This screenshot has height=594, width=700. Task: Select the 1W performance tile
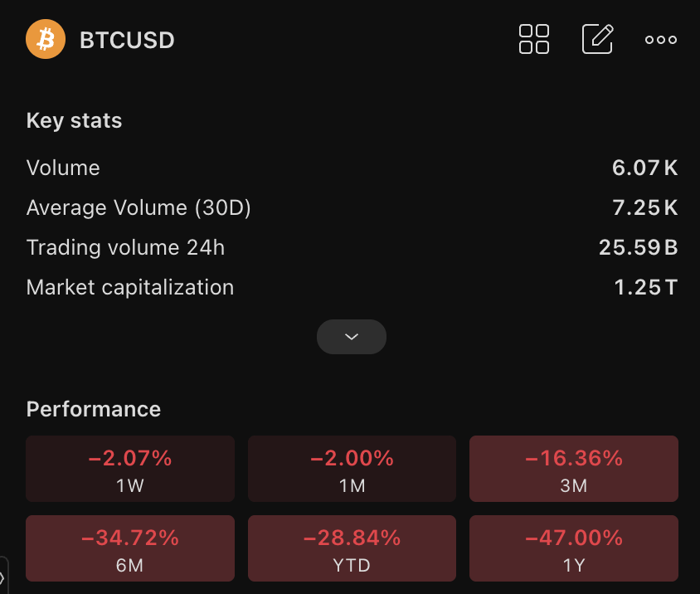(x=130, y=469)
